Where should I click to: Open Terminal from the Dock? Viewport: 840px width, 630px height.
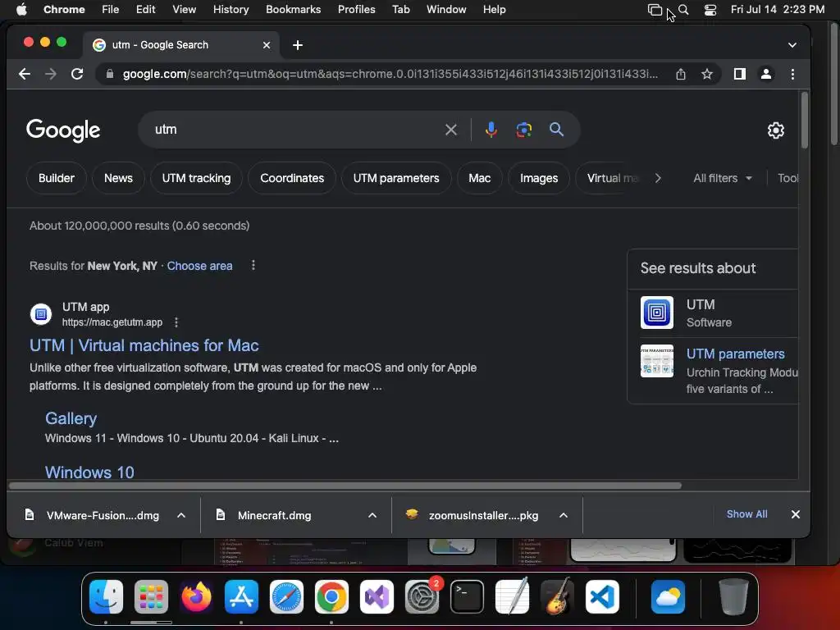click(467, 596)
